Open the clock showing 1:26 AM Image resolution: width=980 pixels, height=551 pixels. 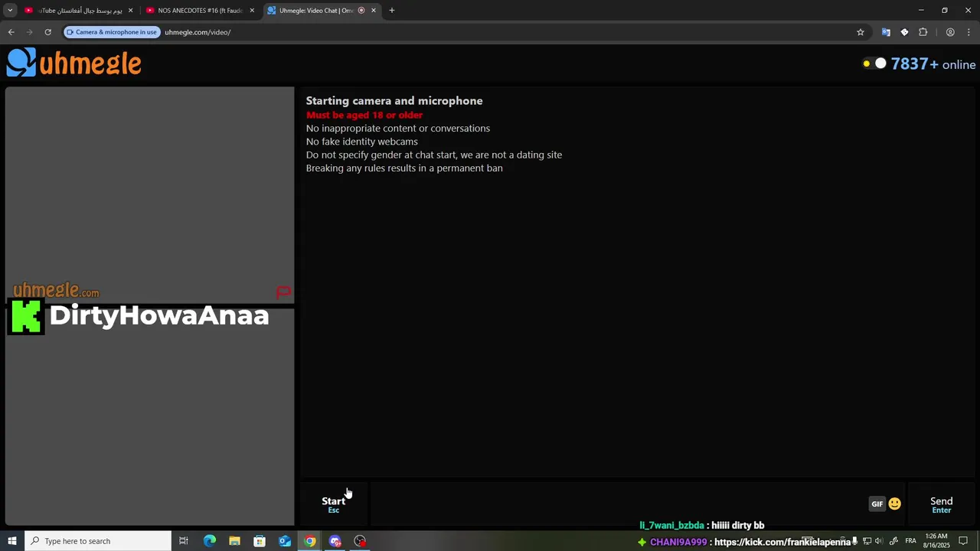click(936, 541)
